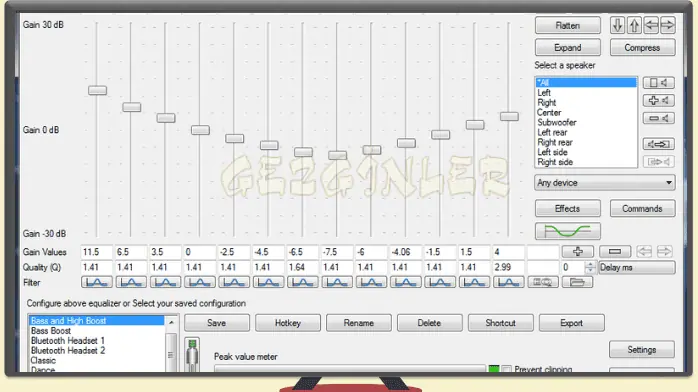Choose Bluetooth Headset 2 preset
The image size is (698, 392).
click(97, 351)
